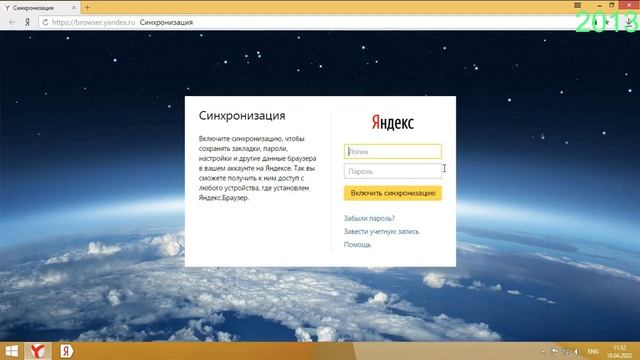Open downloads via the download arrow icon

[629, 22]
